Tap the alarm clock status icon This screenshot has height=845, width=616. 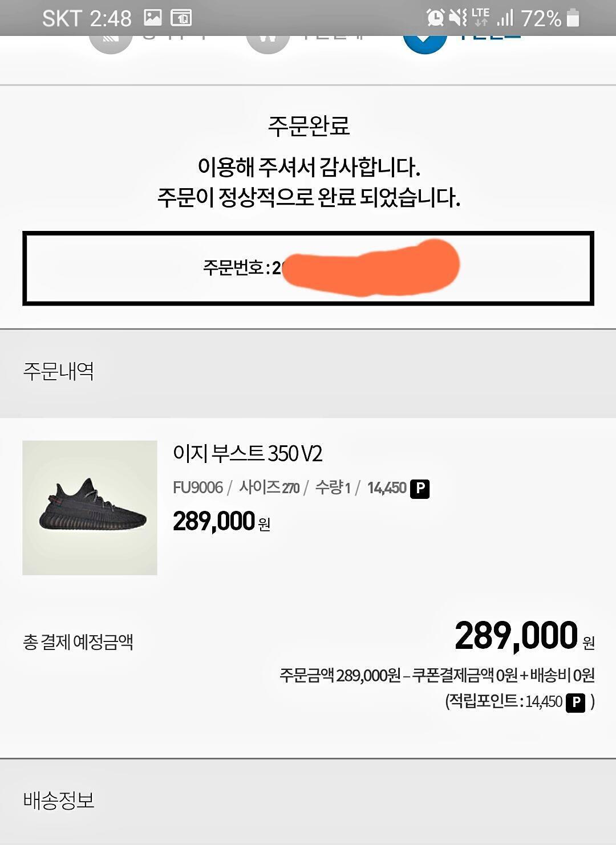(435, 18)
